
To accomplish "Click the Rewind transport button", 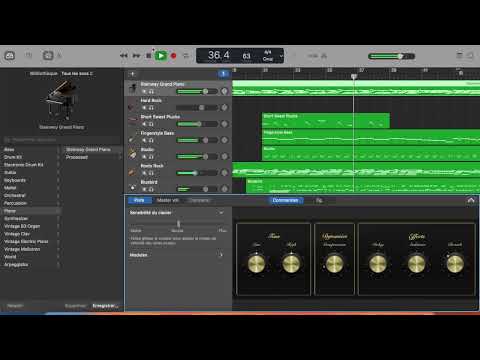I will (x=124, y=56).
